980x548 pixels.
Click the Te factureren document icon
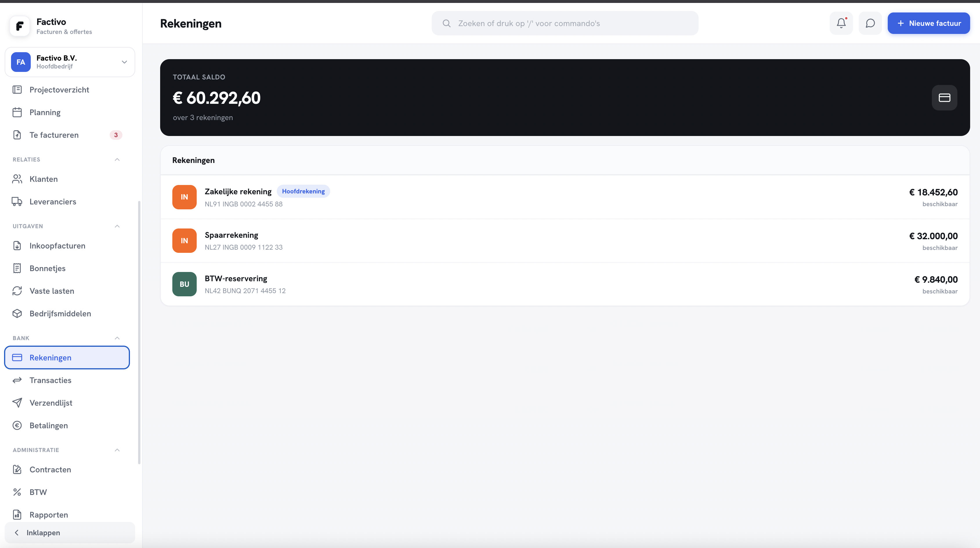pos(17,135)
